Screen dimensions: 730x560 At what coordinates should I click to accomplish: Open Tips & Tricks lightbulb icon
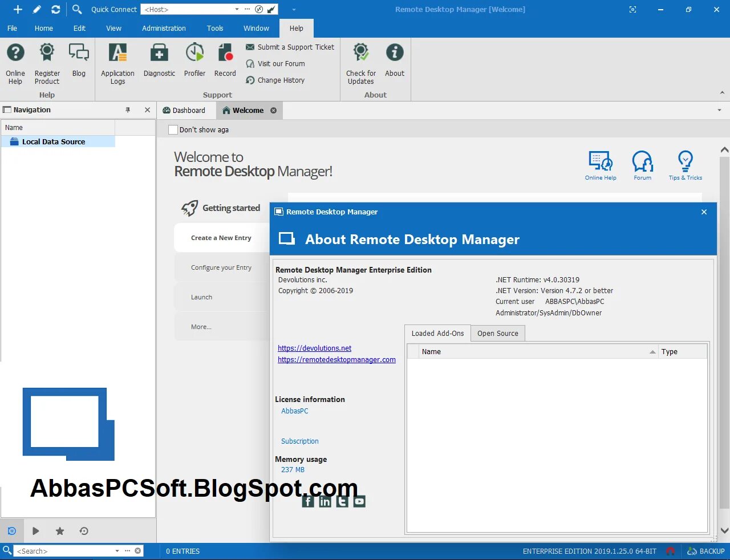pos(685,165)
